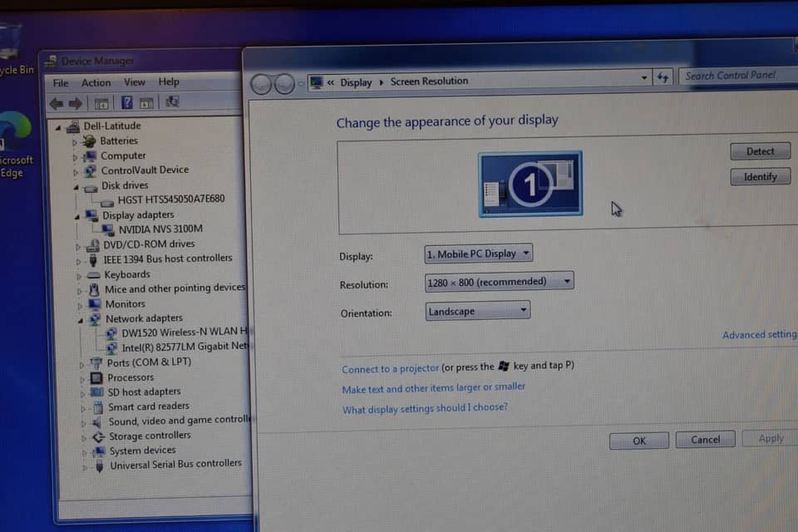Image resolution: width=798 pixels, height=532 pixels.
Task: Click the Help icon in Device Manager toolbar
Action: [x=126, y=103]
